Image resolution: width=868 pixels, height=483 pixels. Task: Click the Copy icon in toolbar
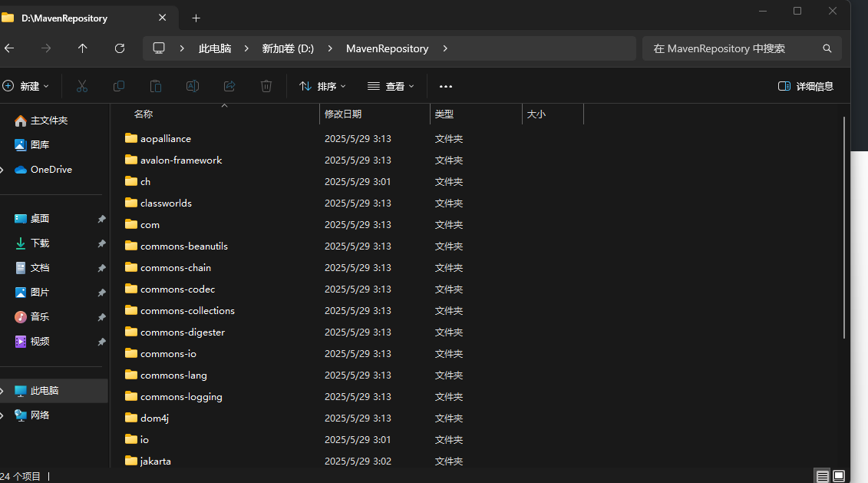pyautogui.click(x=118, y=87)
